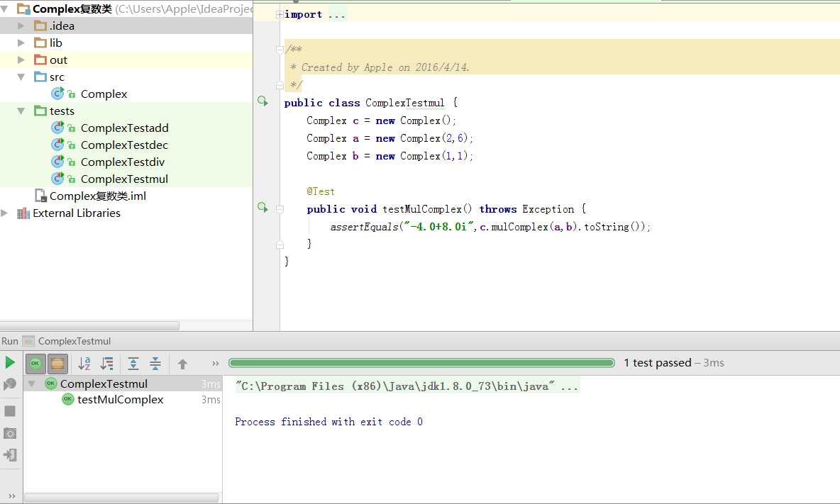Click the Complex class file icon

tap(58, 94)
